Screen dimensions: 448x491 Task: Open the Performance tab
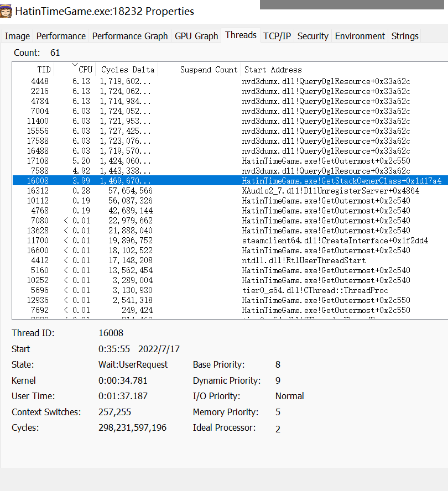pos(61,35)
